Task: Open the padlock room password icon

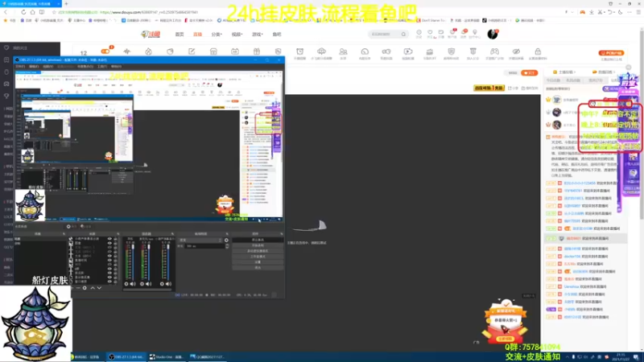Action: 538,51
